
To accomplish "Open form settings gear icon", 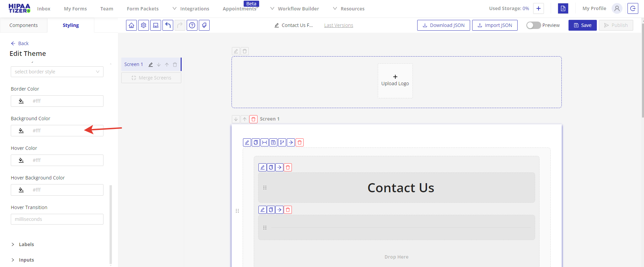I will coord(144,25).
